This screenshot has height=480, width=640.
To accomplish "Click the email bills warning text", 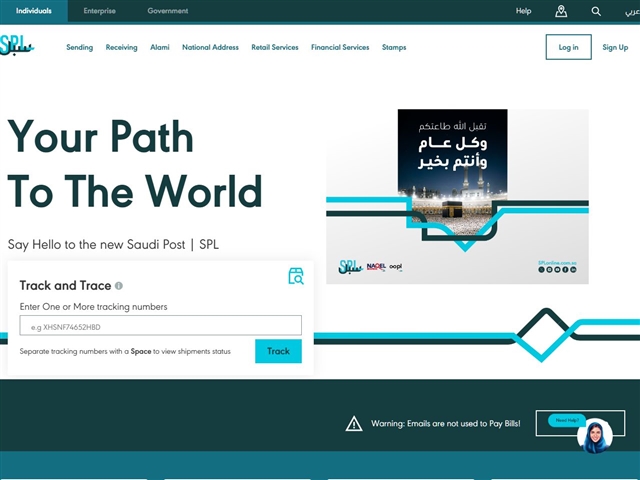I will (x=446, y=424).
